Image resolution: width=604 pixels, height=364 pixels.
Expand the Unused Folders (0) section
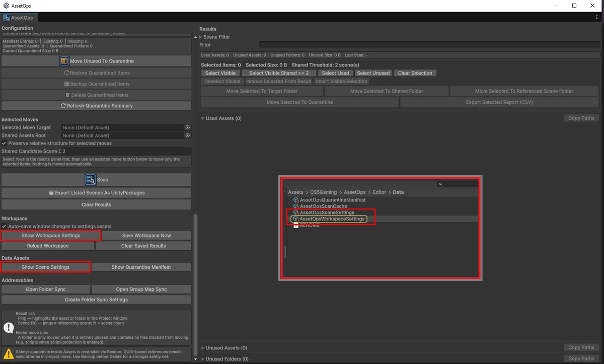click(203, 359)
